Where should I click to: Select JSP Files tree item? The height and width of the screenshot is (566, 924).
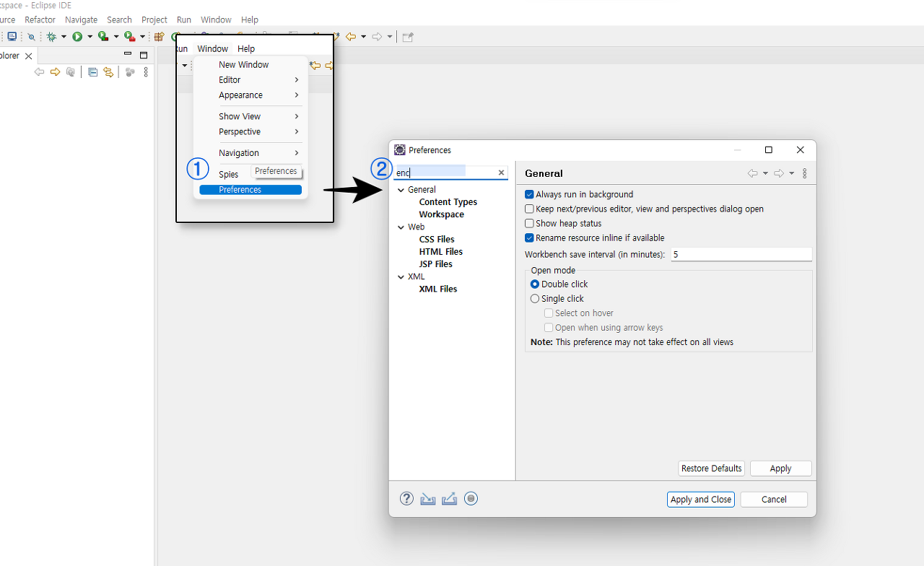pyautogui.click(x=435, y=264)
